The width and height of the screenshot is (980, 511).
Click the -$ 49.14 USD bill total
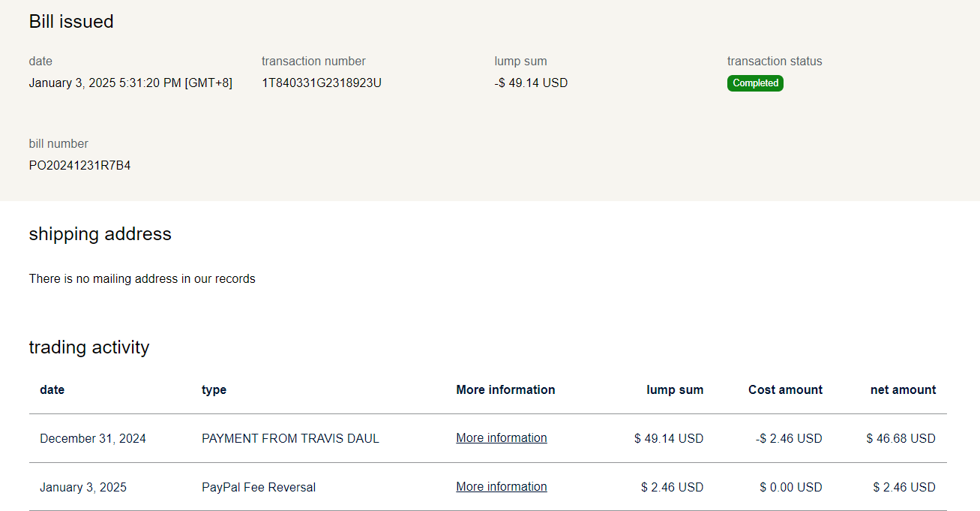tap(531, 83)
